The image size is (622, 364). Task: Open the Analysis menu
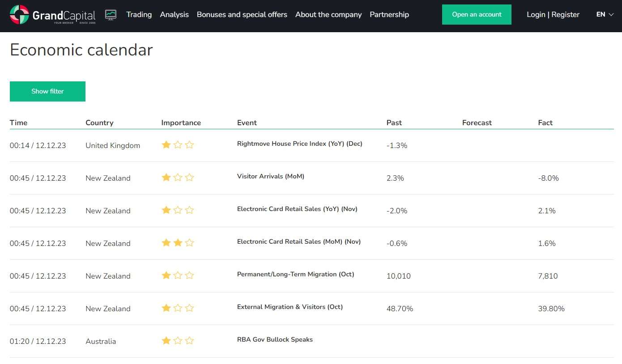(174, 14)
